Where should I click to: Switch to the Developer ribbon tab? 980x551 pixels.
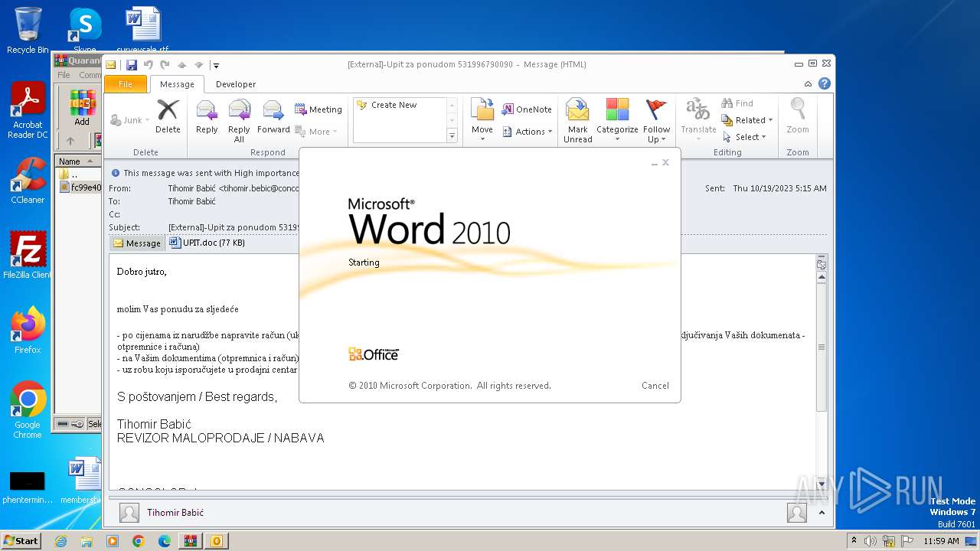point(236,84)
